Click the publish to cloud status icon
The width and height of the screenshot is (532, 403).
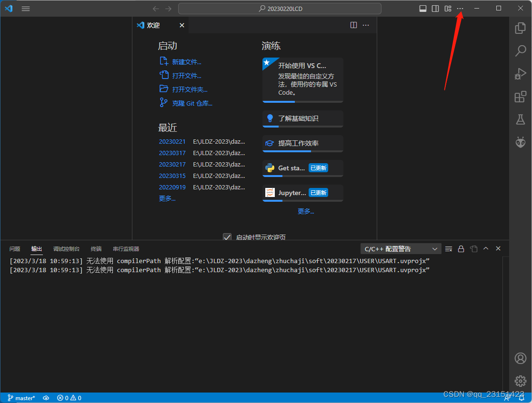click(46, 398)
